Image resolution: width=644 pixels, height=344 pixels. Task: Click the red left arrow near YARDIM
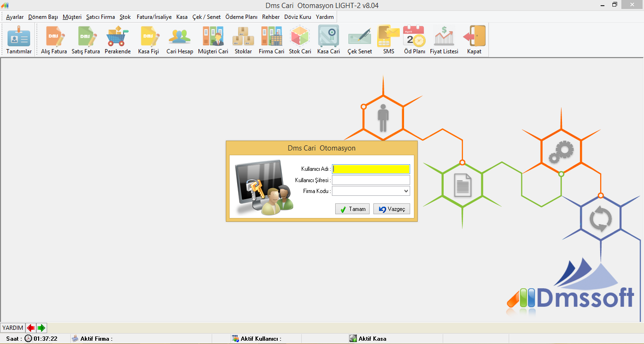[31, 328]
